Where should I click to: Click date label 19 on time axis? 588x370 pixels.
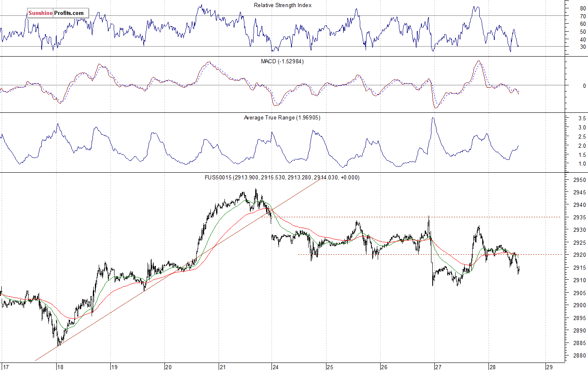point(114,367)
